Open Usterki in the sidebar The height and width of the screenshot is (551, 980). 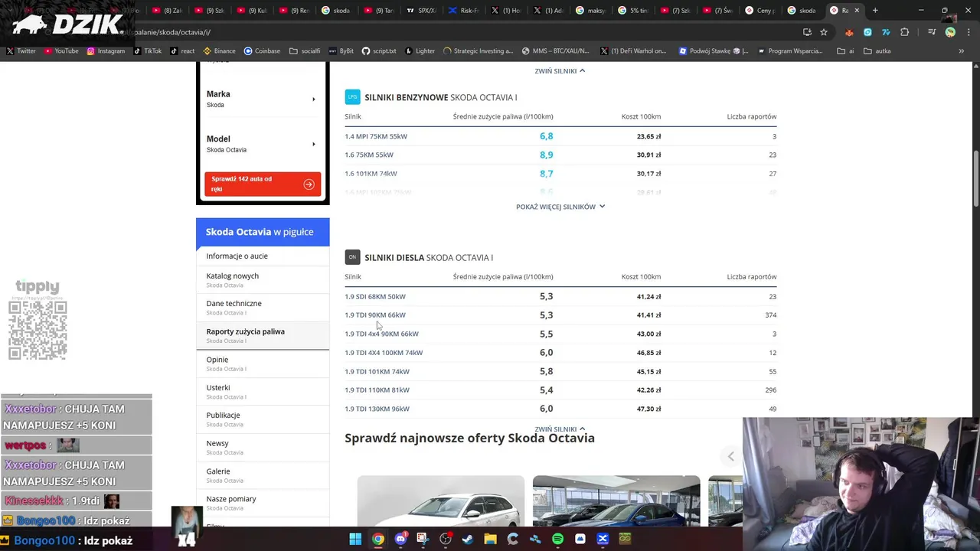(262, 391)
